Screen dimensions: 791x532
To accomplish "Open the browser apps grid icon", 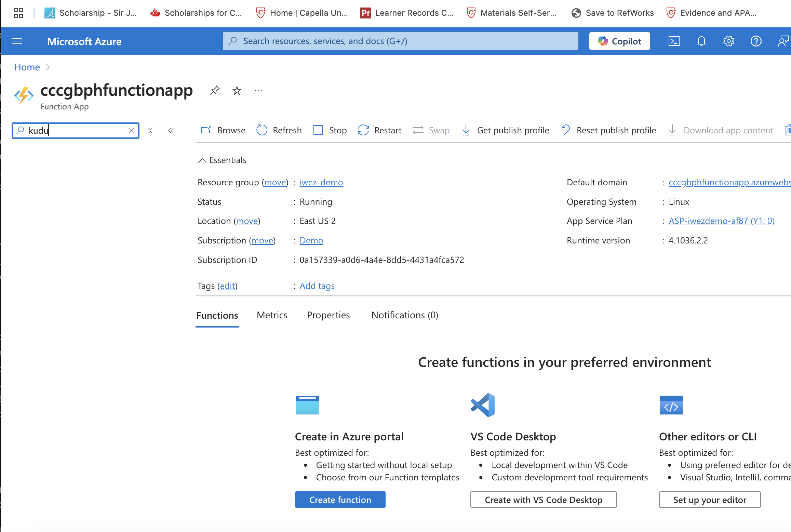I will coord(18,13).
